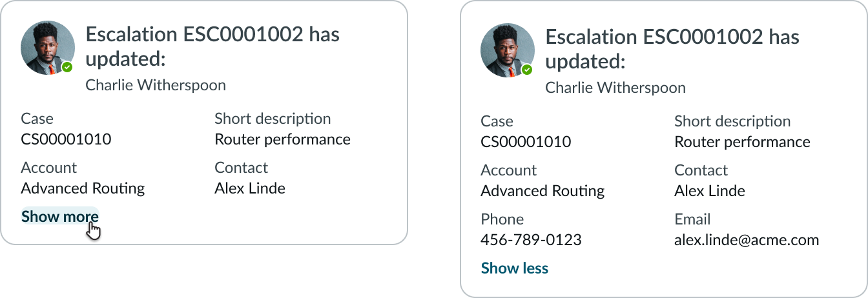The width and height of the screenshot is (868, 298).
Task: Click the Charlie Witherspoon name in the expanded card
Action: tap(615, 88)
